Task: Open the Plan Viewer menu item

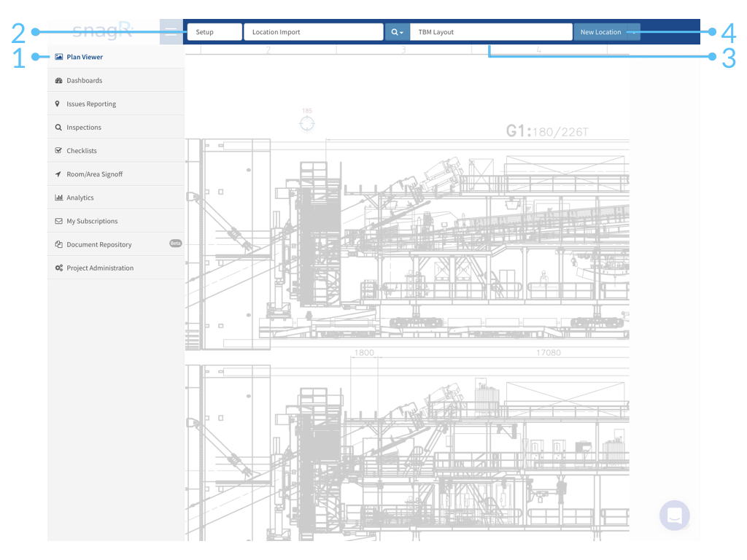Action: 116,57
